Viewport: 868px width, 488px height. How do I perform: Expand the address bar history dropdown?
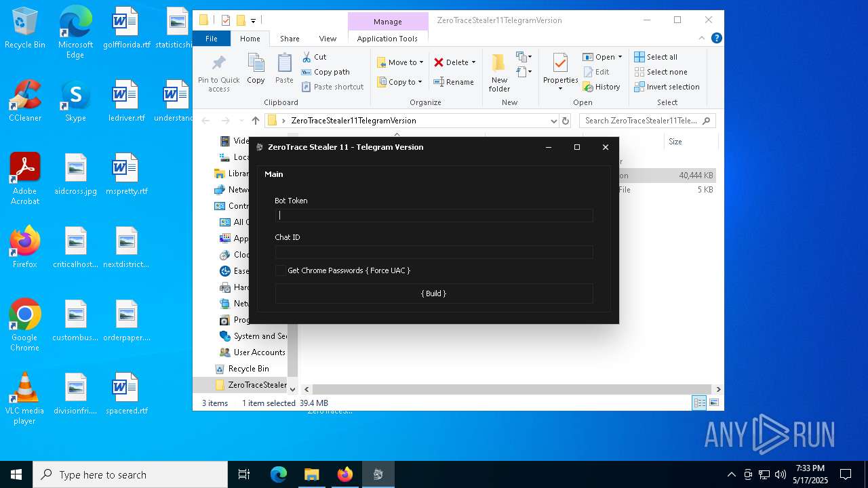click(x=553, y=121)
